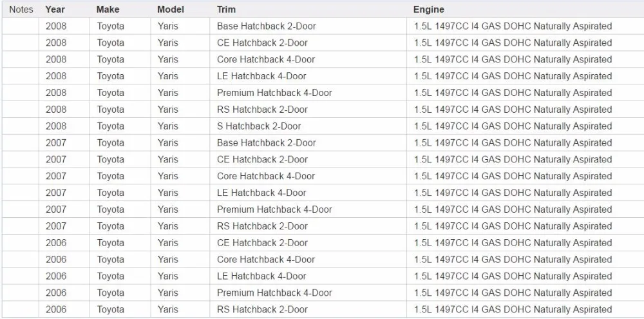
Task: Click Toyota make cell for 2006 Premium Hatchback
Action: [111, 293]
